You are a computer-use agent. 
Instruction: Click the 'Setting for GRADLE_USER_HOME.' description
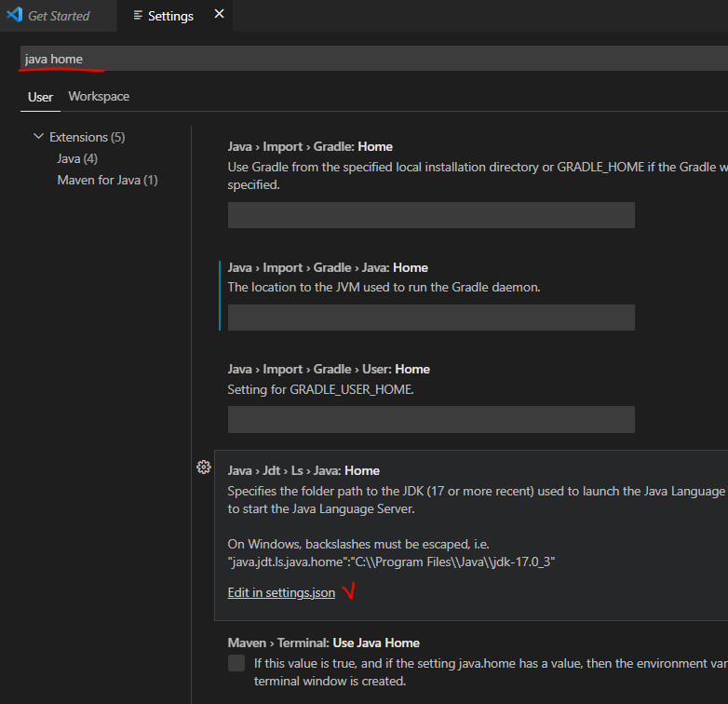click(x=320, y=389)
